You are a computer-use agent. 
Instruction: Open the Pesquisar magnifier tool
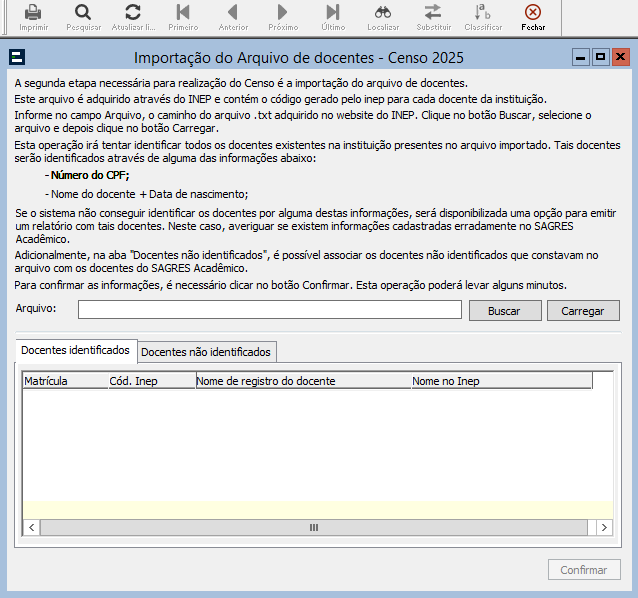pyautogui.click(x=83, y=13)
